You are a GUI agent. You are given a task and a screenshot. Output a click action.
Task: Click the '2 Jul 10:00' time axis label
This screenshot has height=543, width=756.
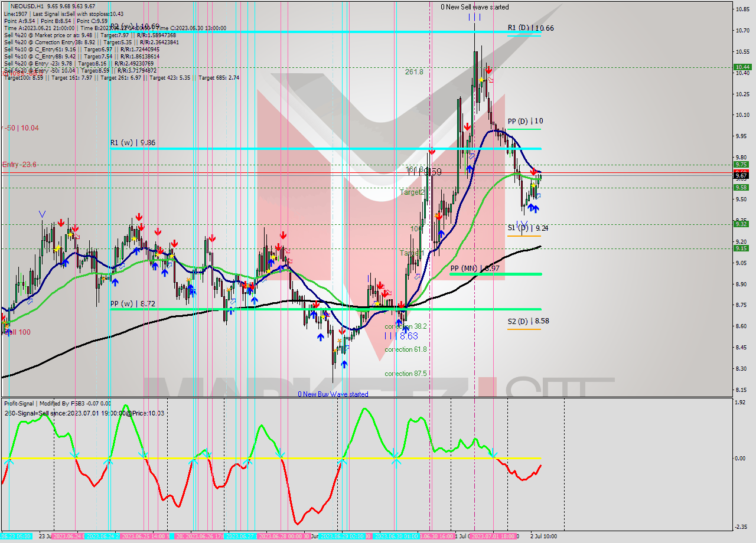(543, 536)
